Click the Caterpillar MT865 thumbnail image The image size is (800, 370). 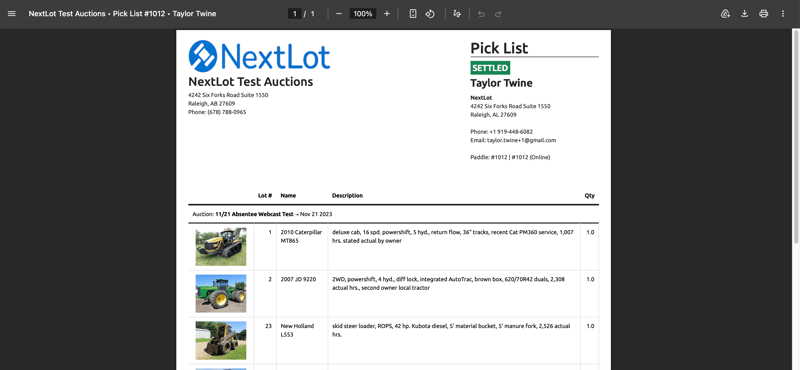tap(221, 246)
